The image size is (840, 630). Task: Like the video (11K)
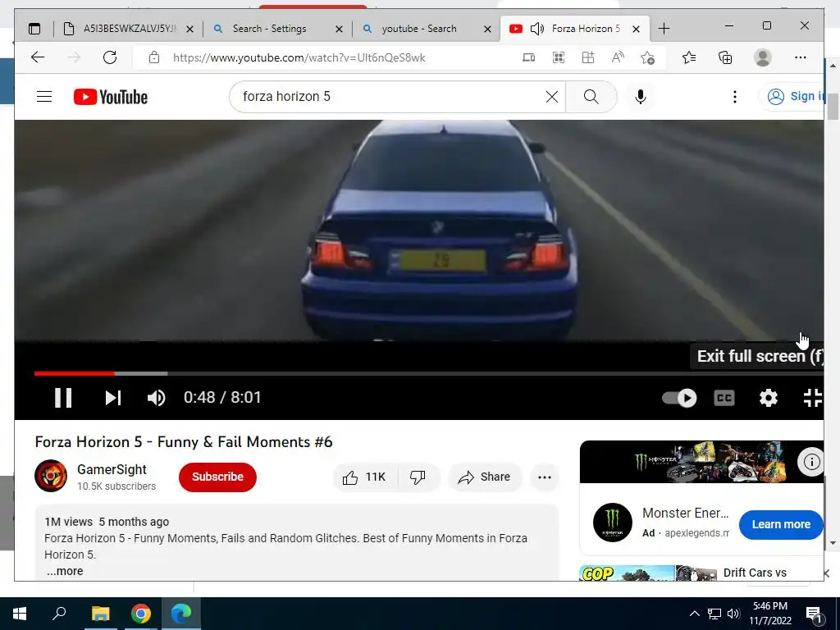coord(366,477)
